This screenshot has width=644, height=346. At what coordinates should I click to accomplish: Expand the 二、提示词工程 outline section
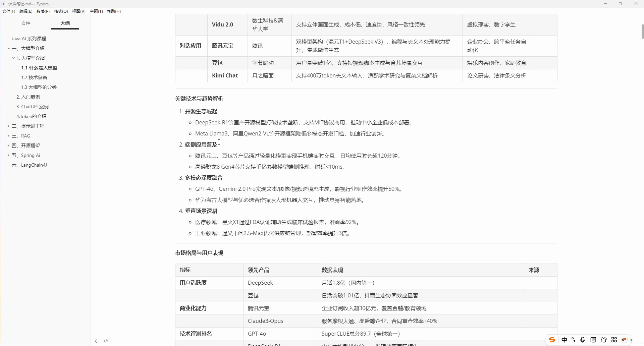[8, 126]
